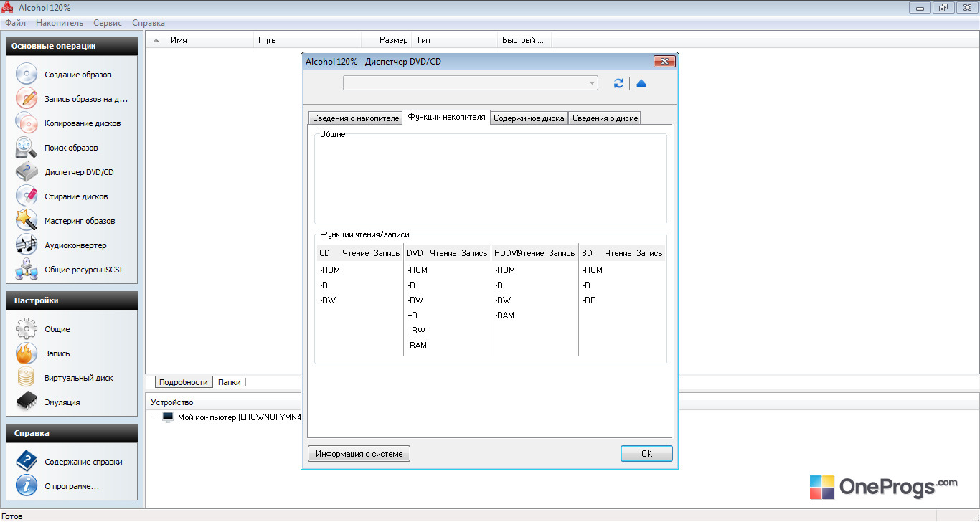
Task: Switch to the Папки tab
Action: (x=230, y=382)
